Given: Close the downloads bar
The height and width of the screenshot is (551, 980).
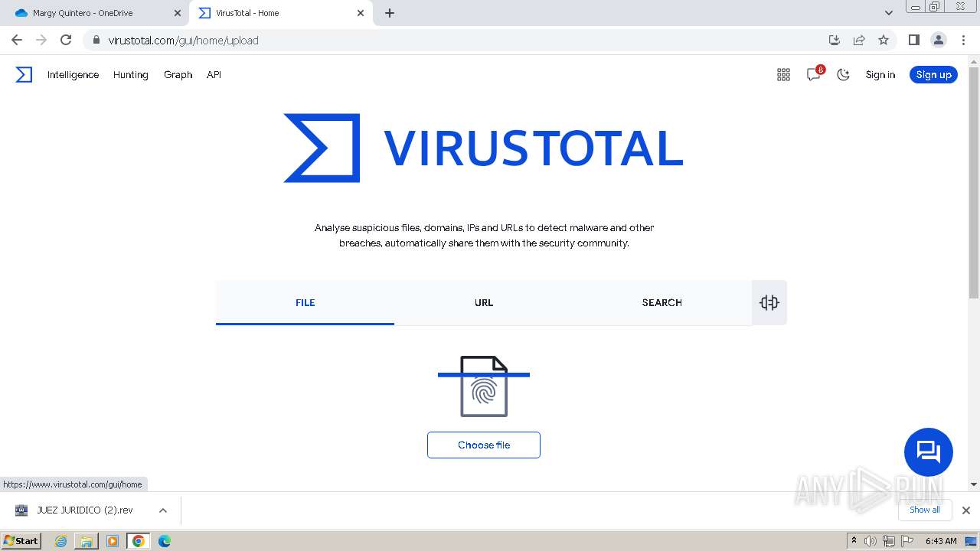Looking at the screenshot, I should click(x=966, y=510).
